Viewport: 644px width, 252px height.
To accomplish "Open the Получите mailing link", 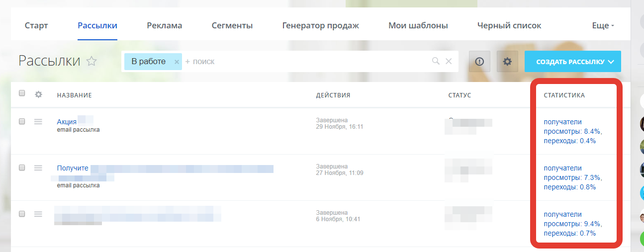I will point(73,168).
